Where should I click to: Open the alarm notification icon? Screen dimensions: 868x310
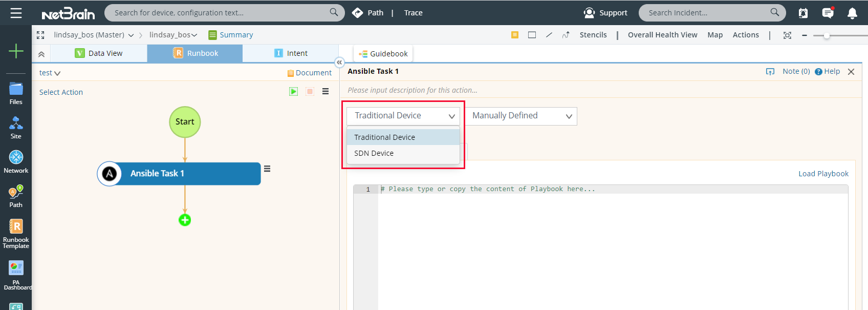pos(803,13)
